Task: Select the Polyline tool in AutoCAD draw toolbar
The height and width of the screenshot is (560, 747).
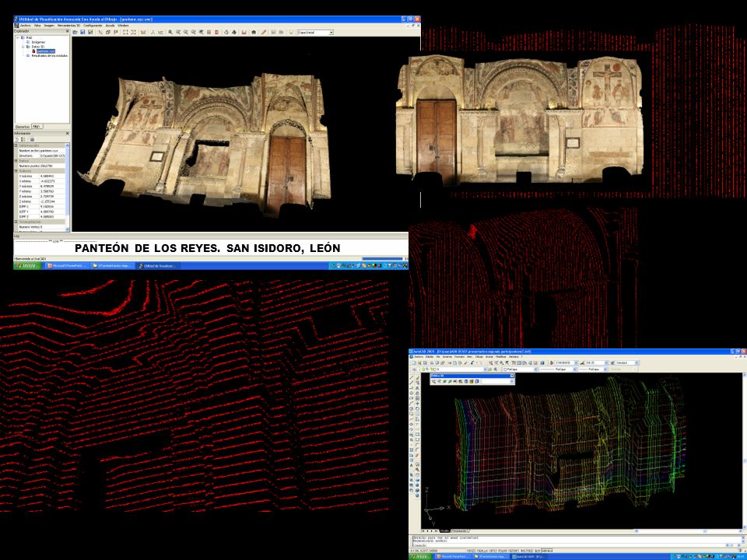Action: coord(412,387)
